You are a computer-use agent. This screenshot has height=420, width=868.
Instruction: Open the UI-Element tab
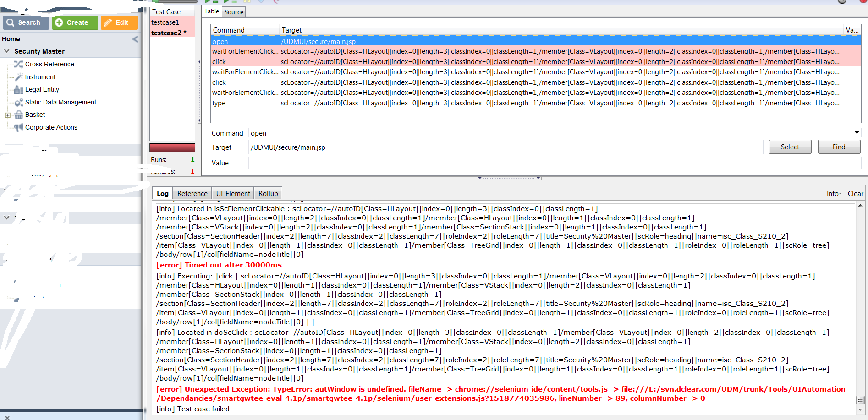point(233,194)
